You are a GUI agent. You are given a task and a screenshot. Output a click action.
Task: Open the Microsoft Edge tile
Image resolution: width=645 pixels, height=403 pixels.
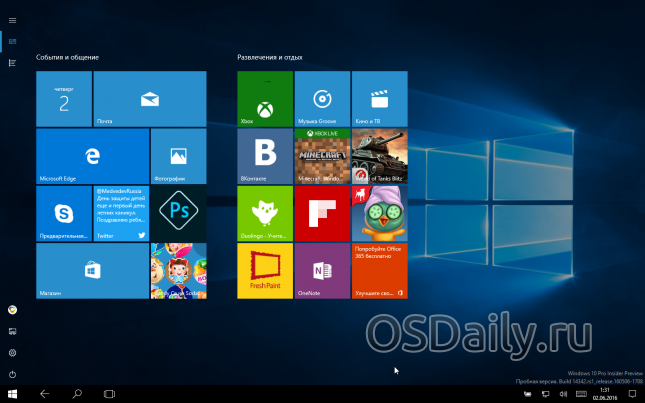tap(92, 156)
